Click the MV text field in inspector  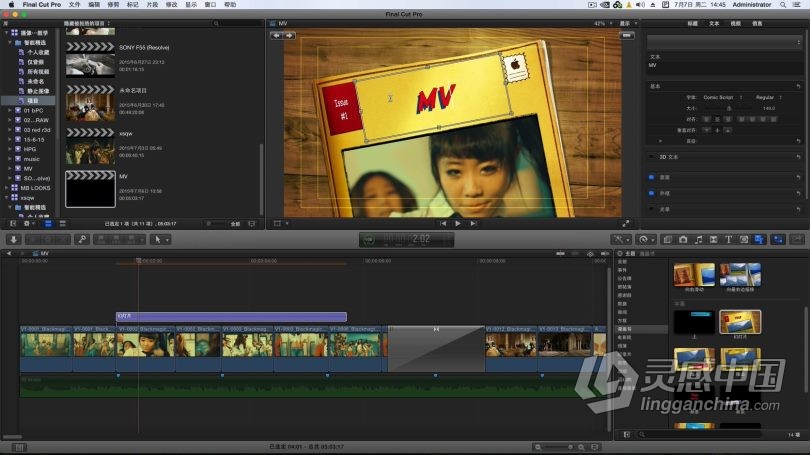[x=724, y=68]
